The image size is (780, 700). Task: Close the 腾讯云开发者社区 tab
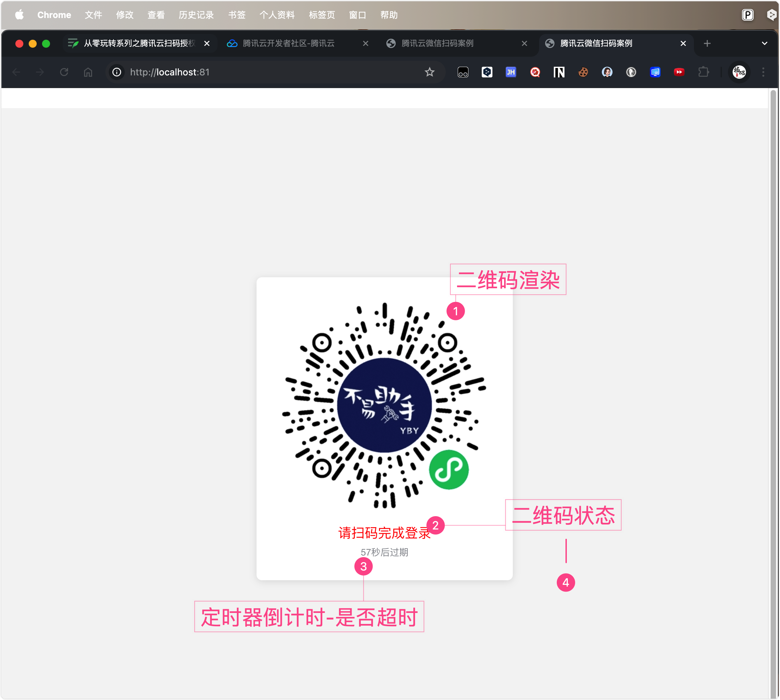click(366, 43)
